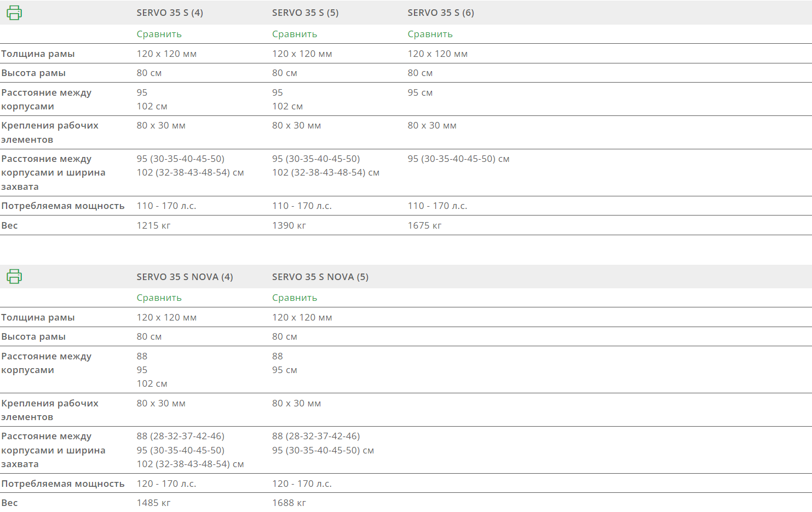Click '80 x 30 мм' for SERVO 35 S NOVA (5)
This screenshot has height=512, width=812.
pos(296,403)
